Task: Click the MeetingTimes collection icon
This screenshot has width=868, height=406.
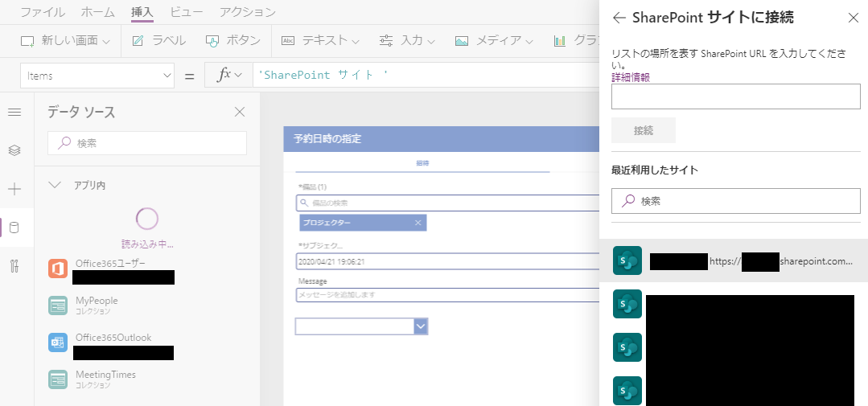Action: 58,379
